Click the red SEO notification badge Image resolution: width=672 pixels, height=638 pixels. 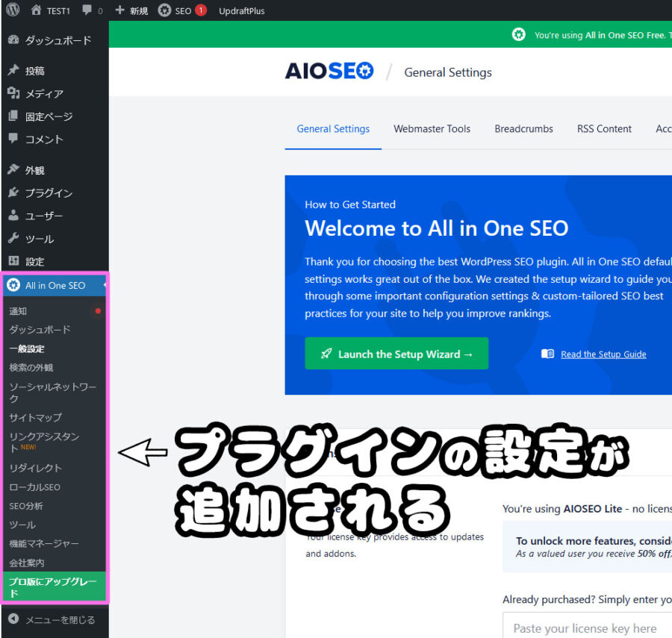(201, 10)
